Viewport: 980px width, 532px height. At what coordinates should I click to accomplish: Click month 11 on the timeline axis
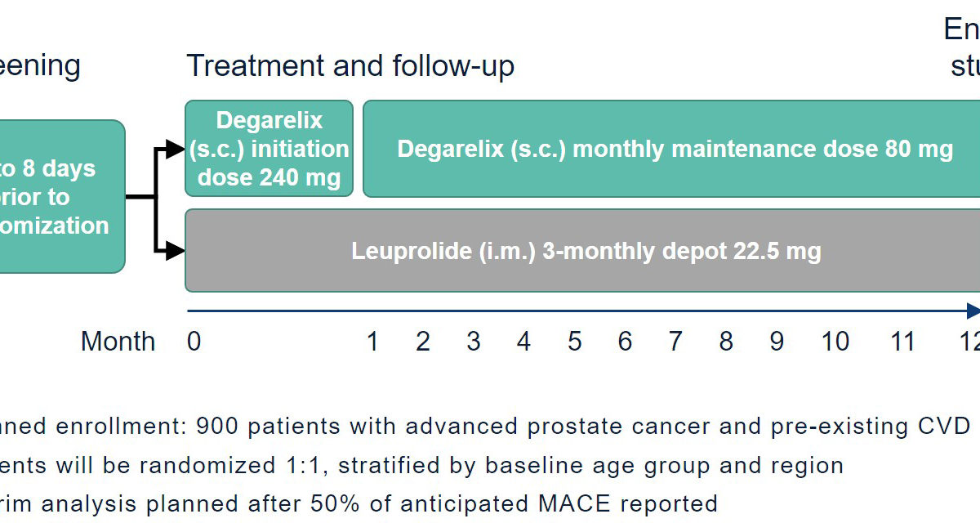pos(902,341)
